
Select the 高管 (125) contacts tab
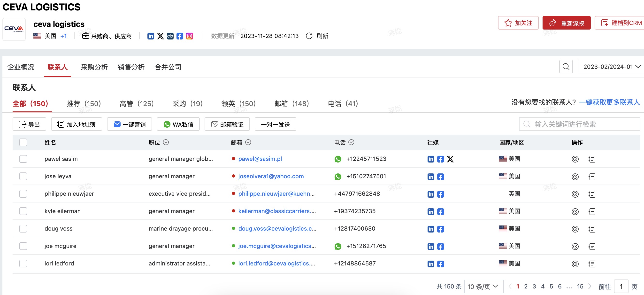coord(137,103)
